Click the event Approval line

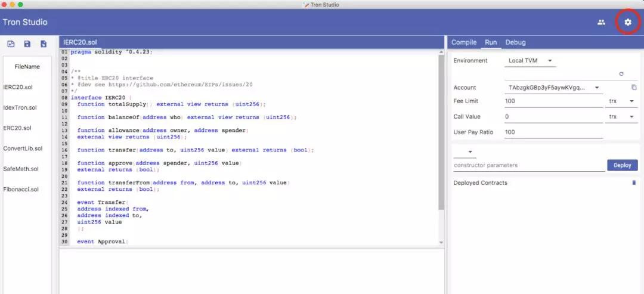click(103, 242)
